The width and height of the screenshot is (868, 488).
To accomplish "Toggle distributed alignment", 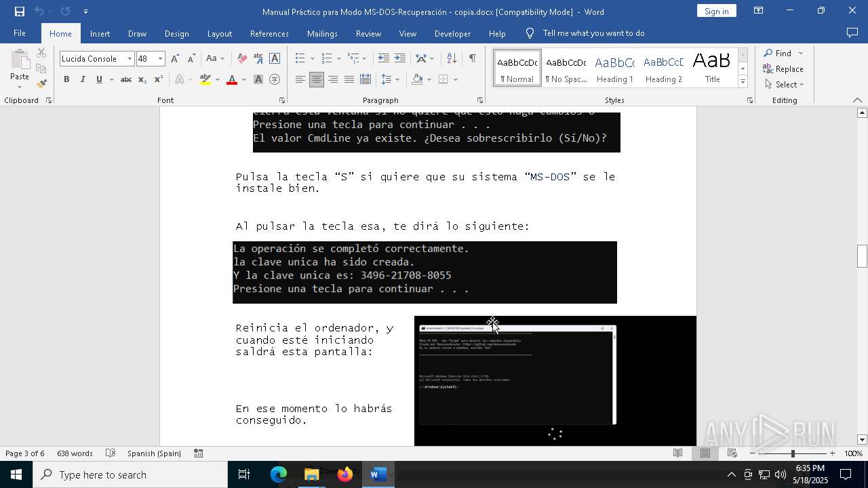I will click(x=365, y=79).
